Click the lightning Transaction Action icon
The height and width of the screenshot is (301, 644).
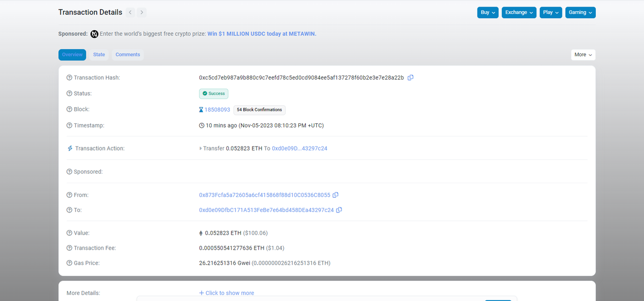(x=70, y=148)
